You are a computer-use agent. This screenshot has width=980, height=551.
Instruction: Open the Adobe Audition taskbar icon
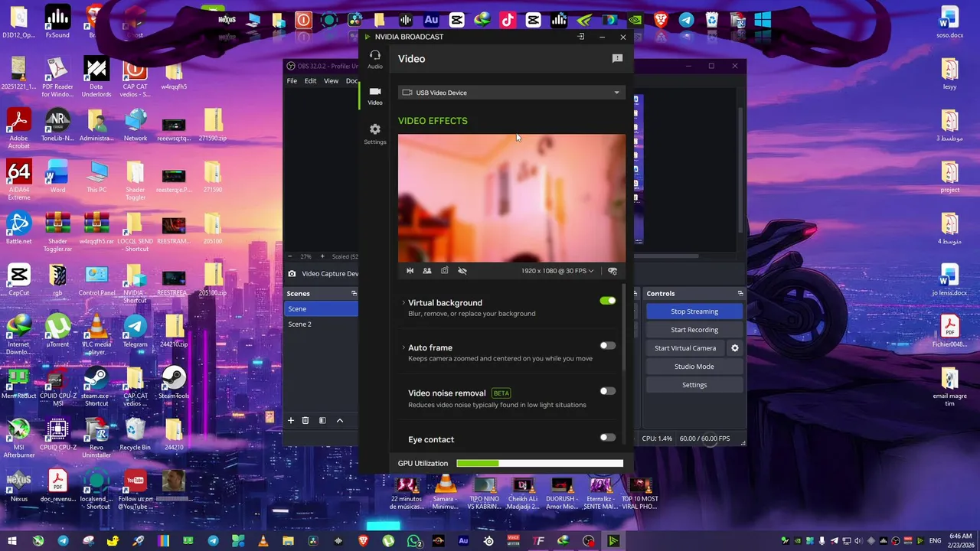point(463,541)
